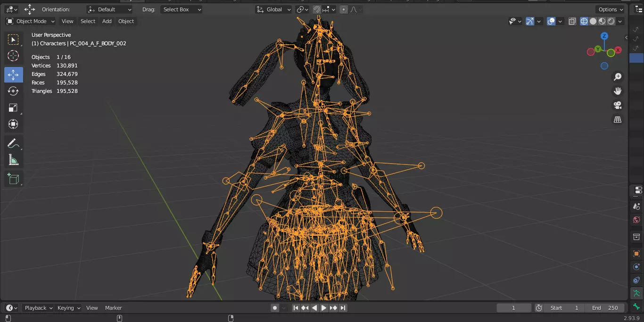Switch to Wireframe shading
The width and height of the screenshot is (644, 322).
(x=584, y=21)
